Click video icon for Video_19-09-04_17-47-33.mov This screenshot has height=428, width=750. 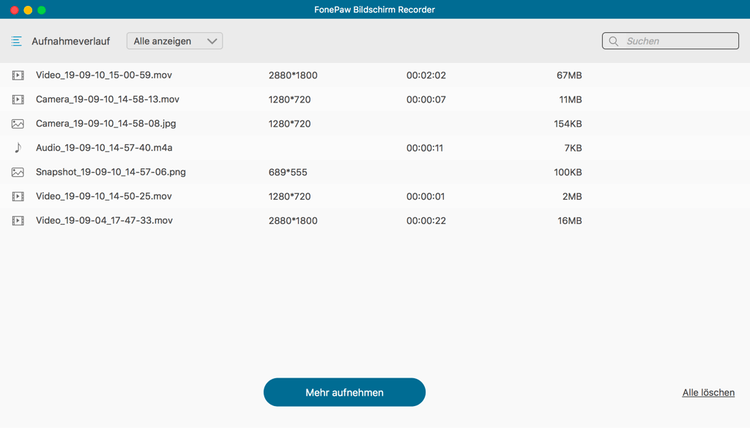[18, 220]
